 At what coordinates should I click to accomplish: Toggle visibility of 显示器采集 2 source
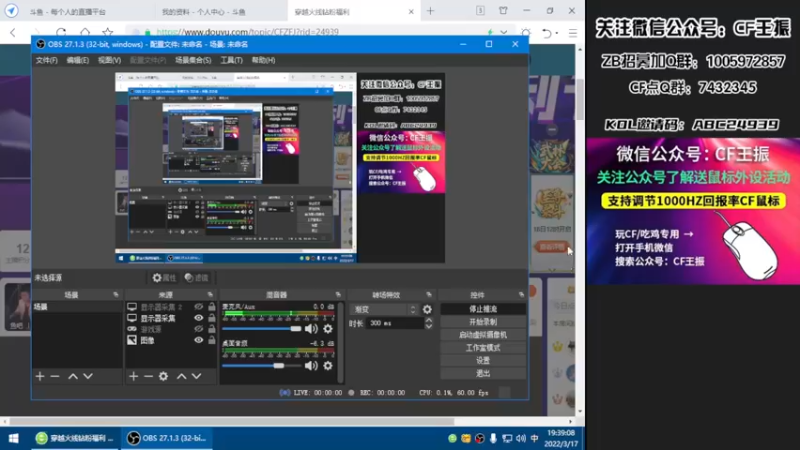tap(198, 307)
